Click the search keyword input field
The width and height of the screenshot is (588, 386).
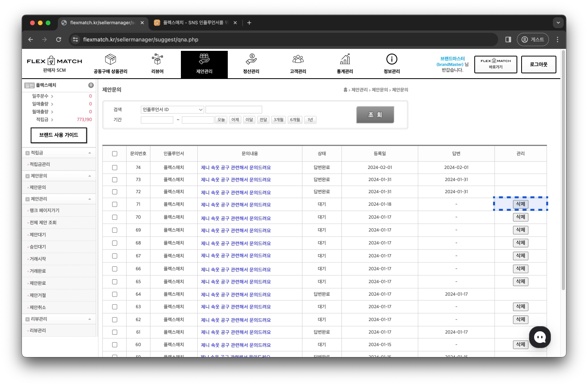click(234, 110)
